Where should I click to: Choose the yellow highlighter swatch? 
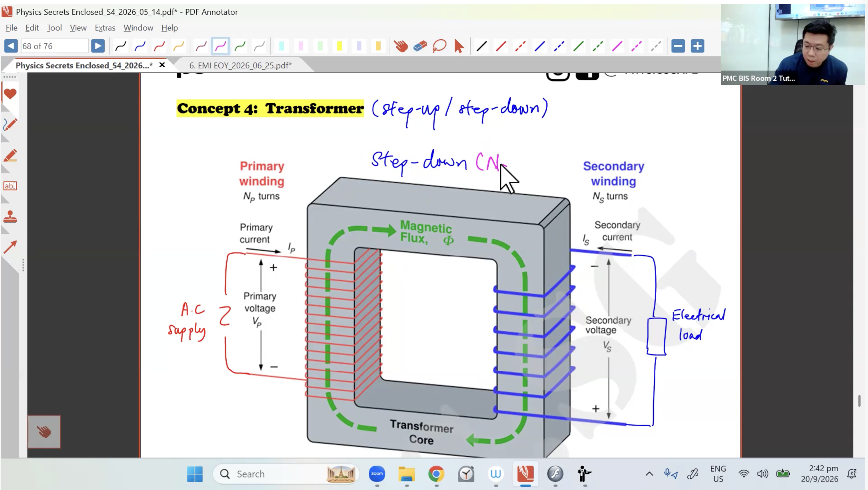340,46
